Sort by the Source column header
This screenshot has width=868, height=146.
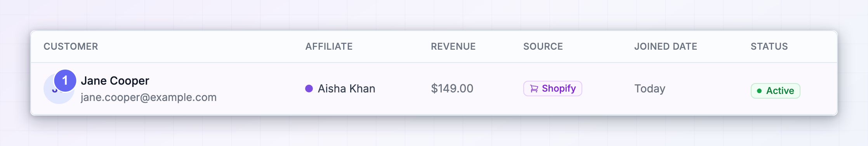point(543,47)
